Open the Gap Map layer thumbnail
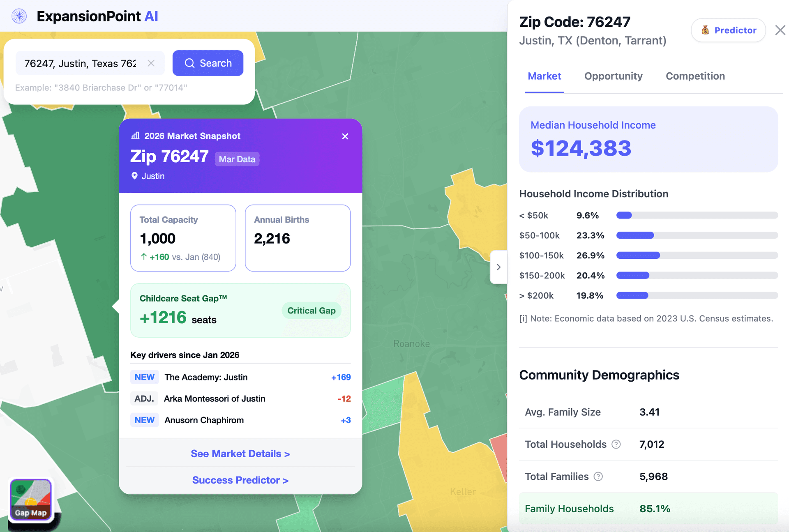This screenshot has height=532, width=789. coord(31,500)
